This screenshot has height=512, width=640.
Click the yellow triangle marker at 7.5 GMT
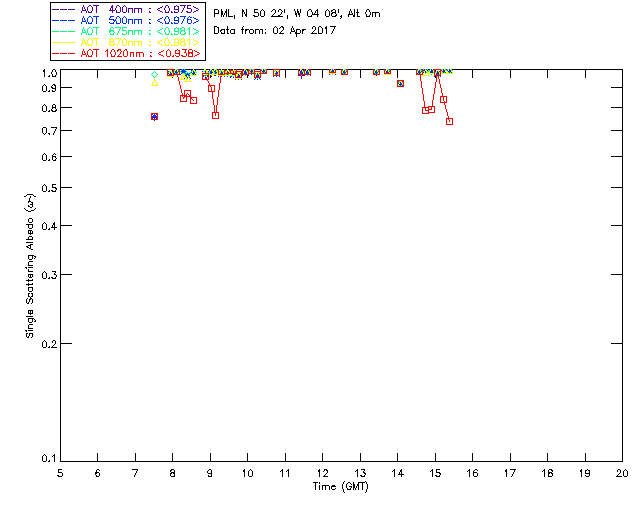(x=154, y=83)
